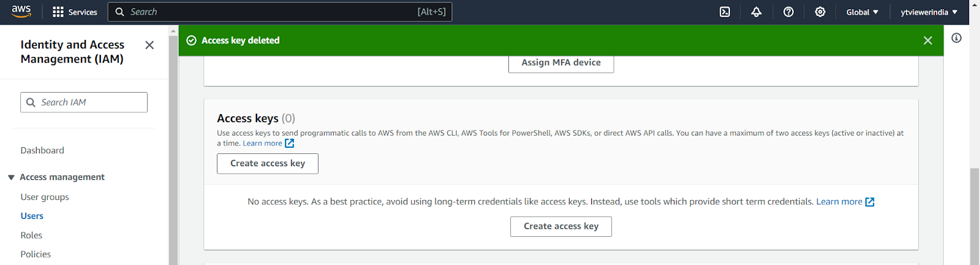The image size is (980, 265).
Task: Expand the Global region dropdown
Action: 862,12
